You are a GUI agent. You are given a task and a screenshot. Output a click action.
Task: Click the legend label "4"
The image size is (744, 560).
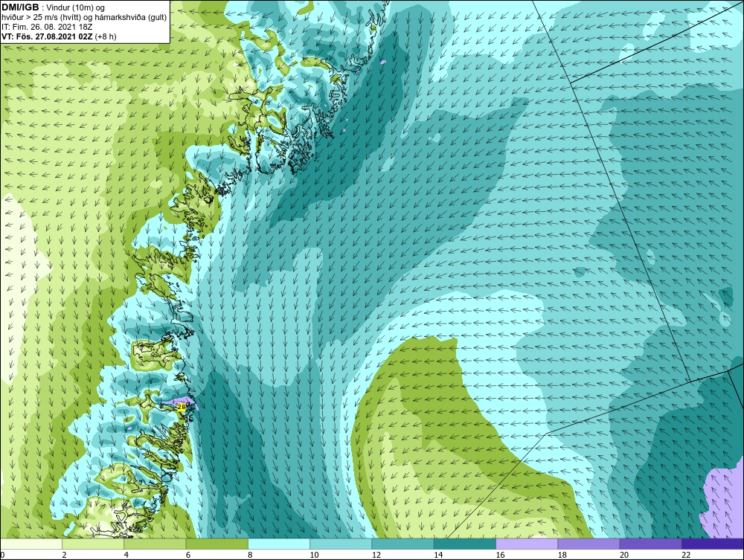(x=126, y=556)
